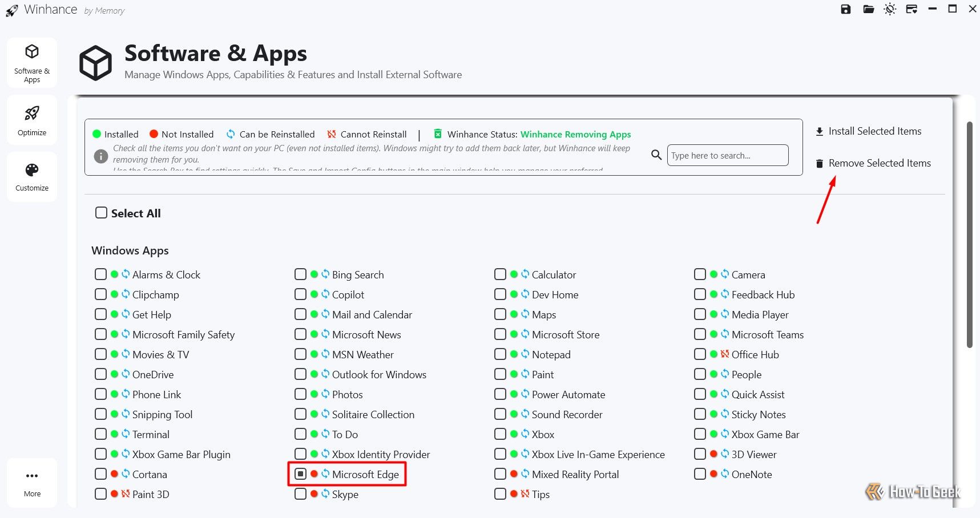
Task: Click the search magnifier icon
Action: click(x=656, y=155)
